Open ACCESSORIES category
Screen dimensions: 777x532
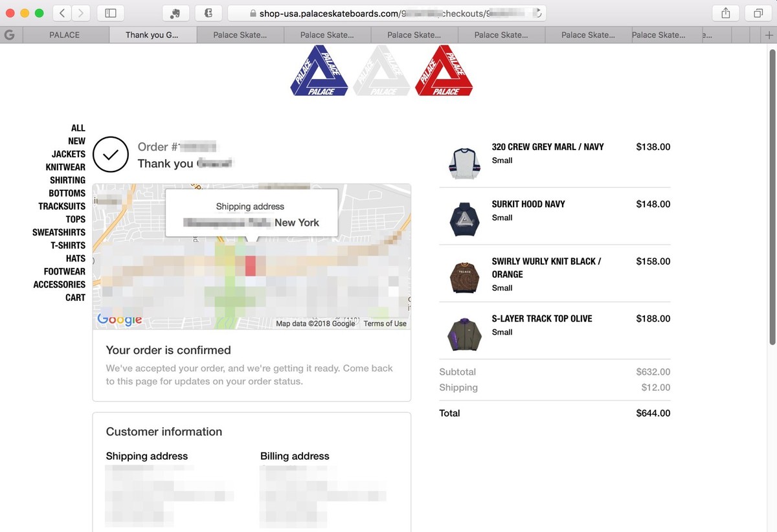(60, 284)
